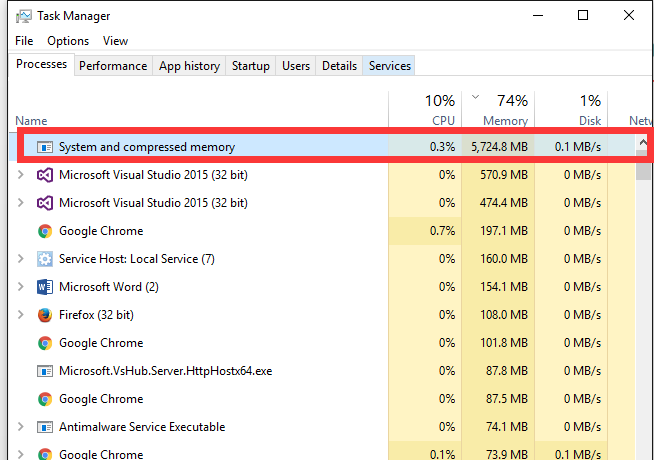The width and height of the screenshot is (654, 460).
Task: Expand the Google Chrome 73.9 MB process
Action: pos(20,454)
